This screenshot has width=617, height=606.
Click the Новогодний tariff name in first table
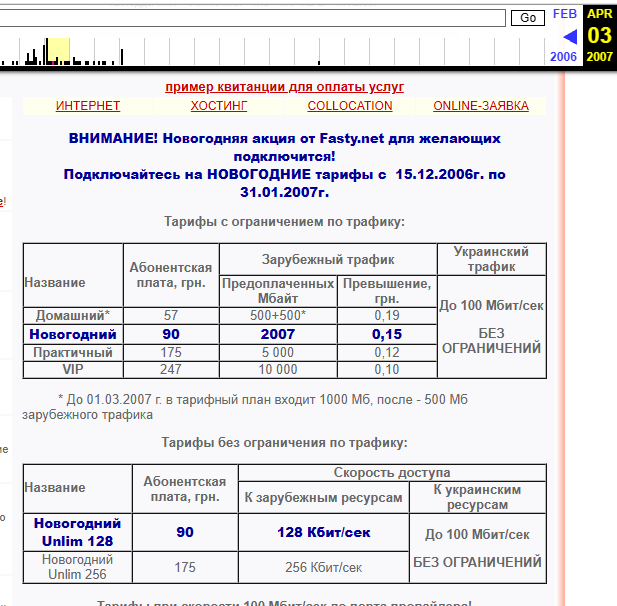[73, 334]
